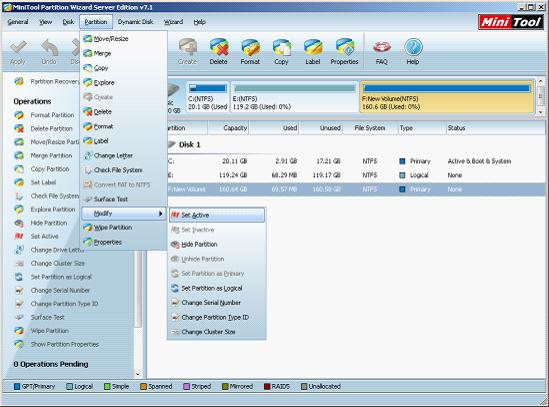Click the Format toolbar icon
Image resolution: width=549 pixels, height=407 pixels.
click(250, 51)
